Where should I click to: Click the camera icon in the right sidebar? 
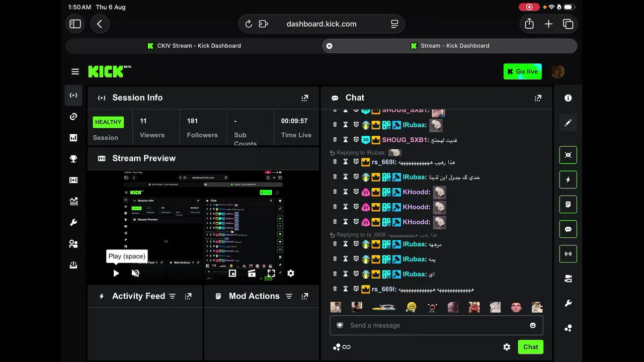pos(568,279)
